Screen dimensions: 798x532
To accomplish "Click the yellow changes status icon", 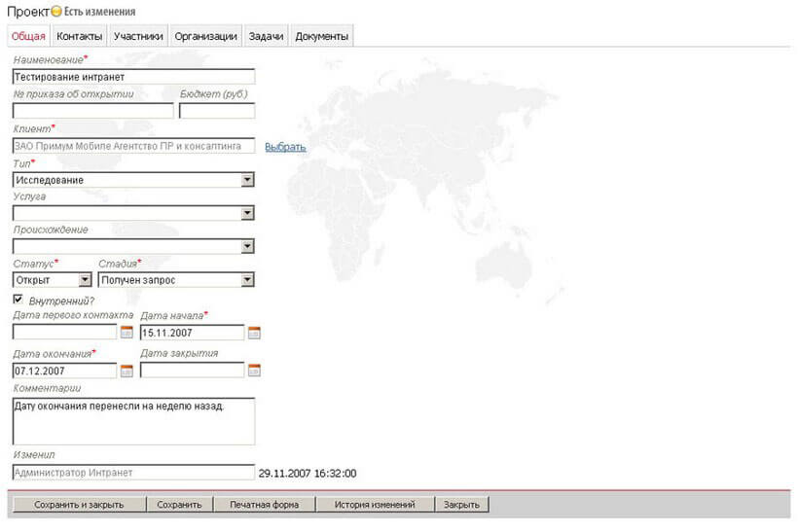I will coord(56,12).
